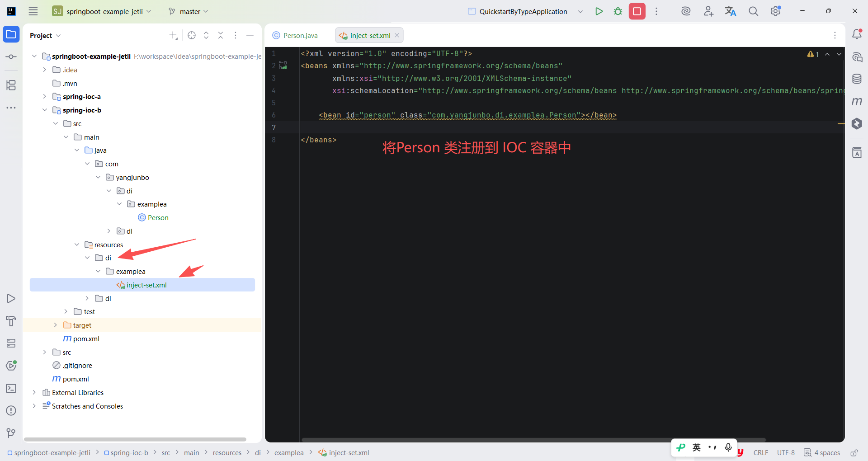Open the Commit tool window
The image size is (868, 461).
[11, 57]
